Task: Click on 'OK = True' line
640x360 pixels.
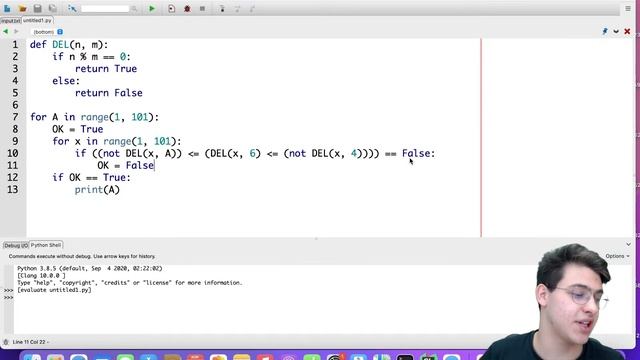Action: 78,129
